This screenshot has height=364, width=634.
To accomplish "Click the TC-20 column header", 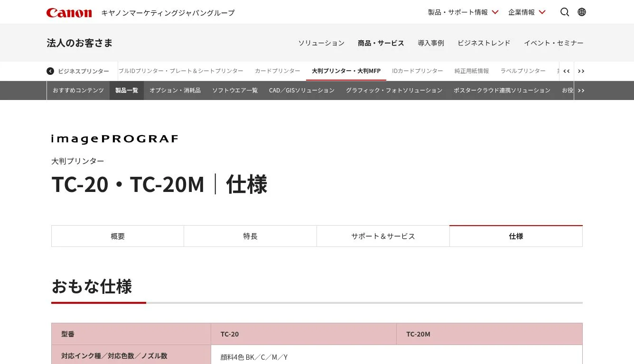I will coord(304,334).
